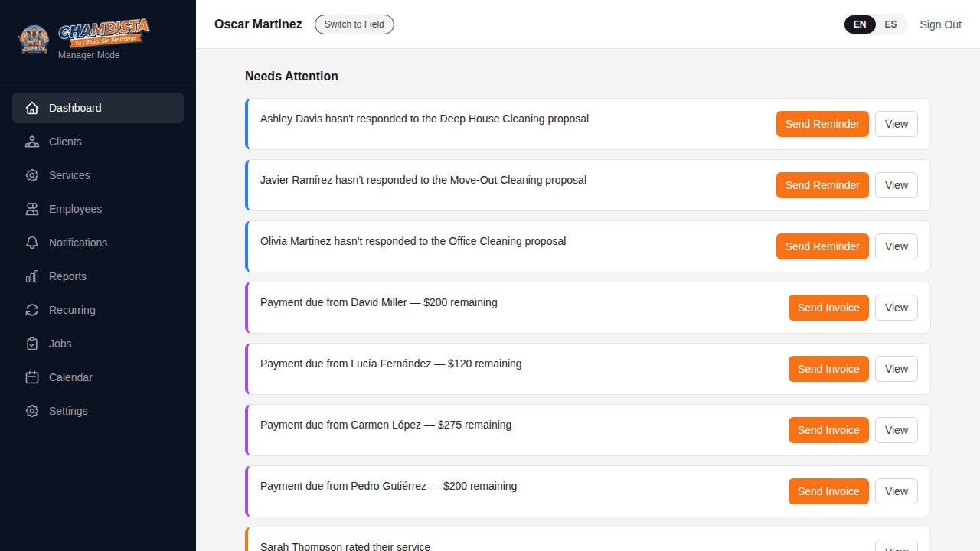This screenshot has height=551, width=980.
Task: Open Clients via its people icon
Action: point(32,142)
